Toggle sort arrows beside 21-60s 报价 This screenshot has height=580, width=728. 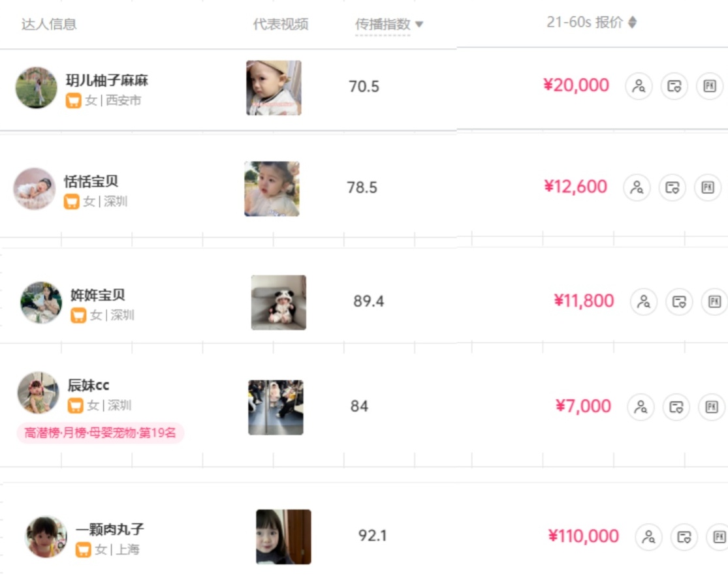[632, 23]
